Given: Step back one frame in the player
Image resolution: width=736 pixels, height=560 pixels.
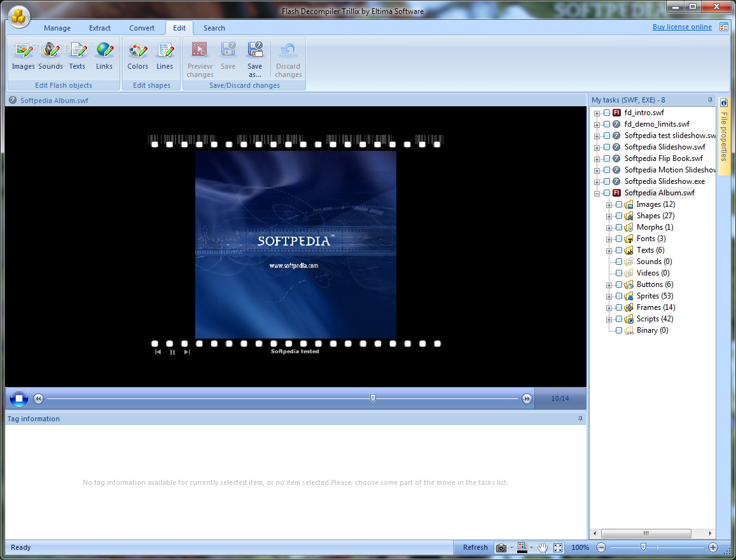Looking at the screenshot, I should (39, 398).
